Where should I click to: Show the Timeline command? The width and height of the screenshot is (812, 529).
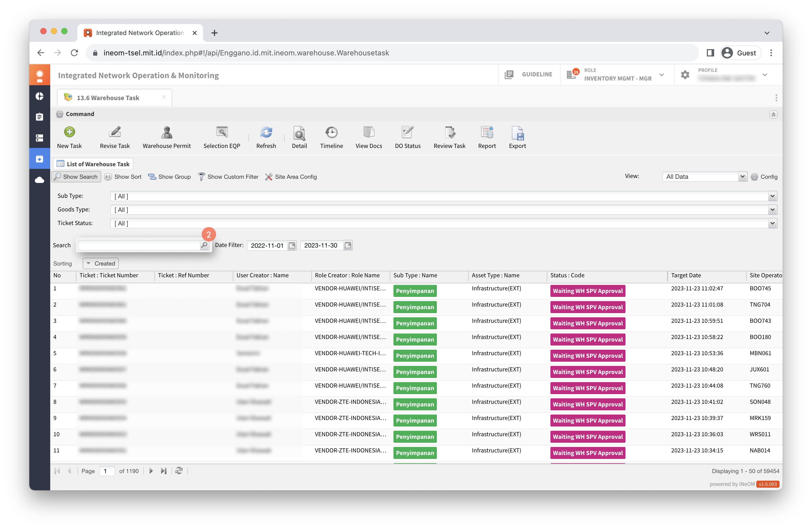[x=331, y=137]
